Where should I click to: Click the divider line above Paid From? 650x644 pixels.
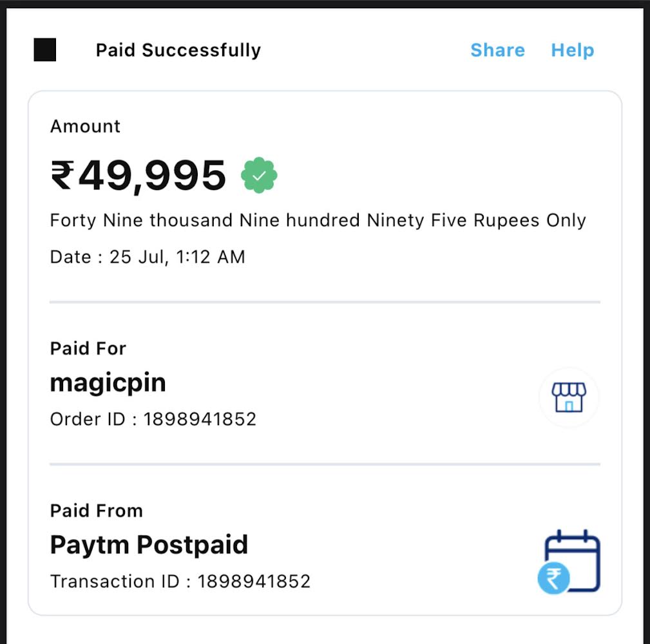(325, 464)
